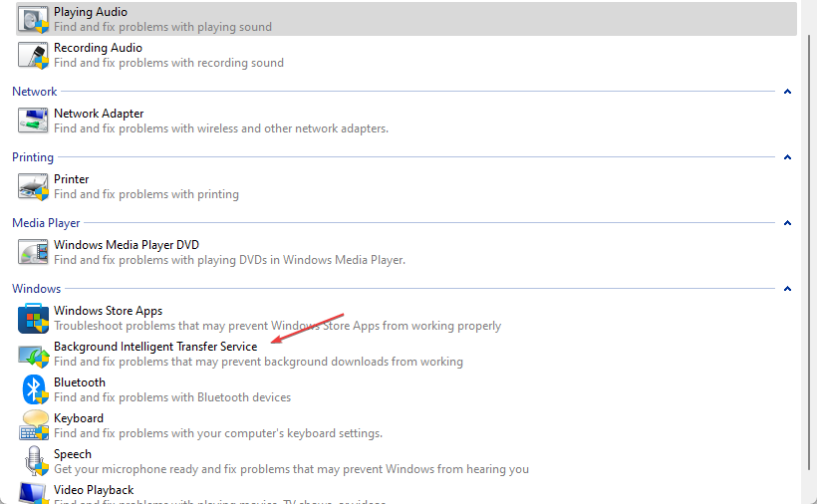Select the Video Playback monitor icon
Screen dimensions: 817x504
click(x=32, y=493)
